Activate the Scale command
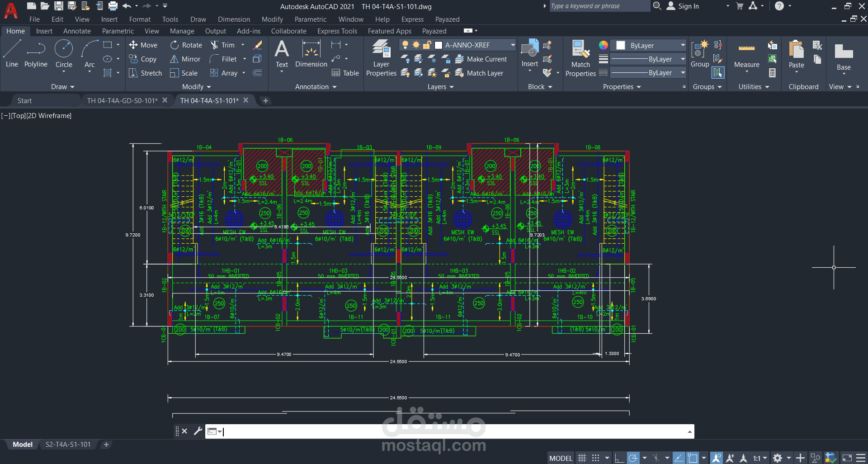The width and height of the screenshot is (868, 464). click(184, 73)
